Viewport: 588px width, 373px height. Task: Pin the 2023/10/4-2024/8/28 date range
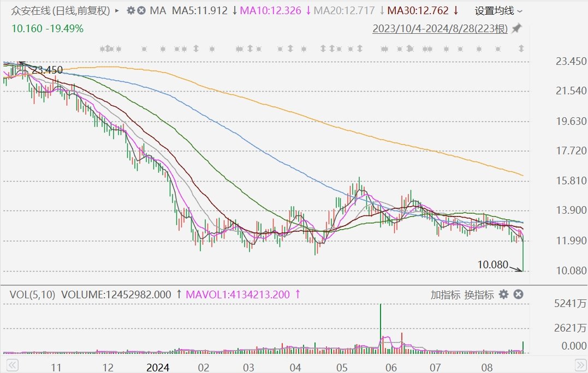point(516,28)
